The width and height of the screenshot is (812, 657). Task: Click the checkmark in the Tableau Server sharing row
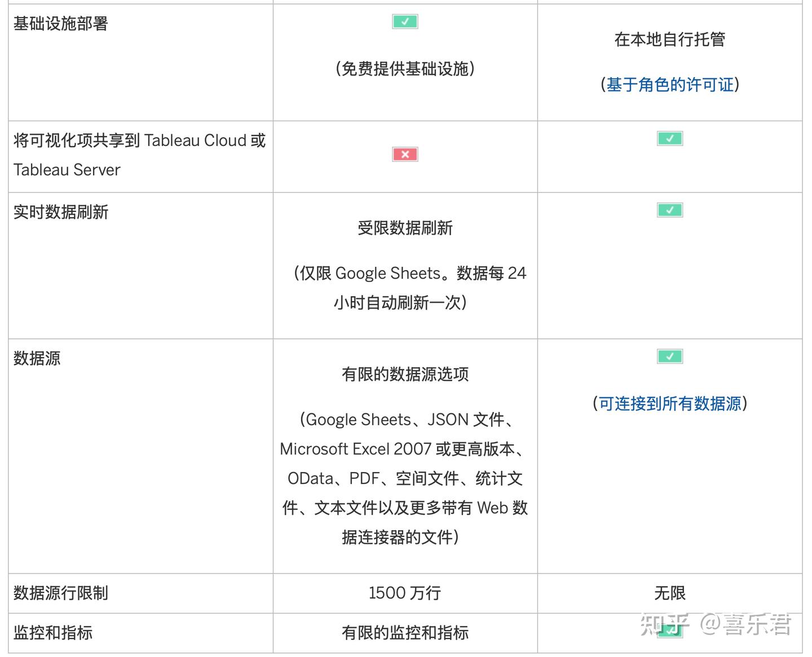pyautogui.click(x=670, y=138)
